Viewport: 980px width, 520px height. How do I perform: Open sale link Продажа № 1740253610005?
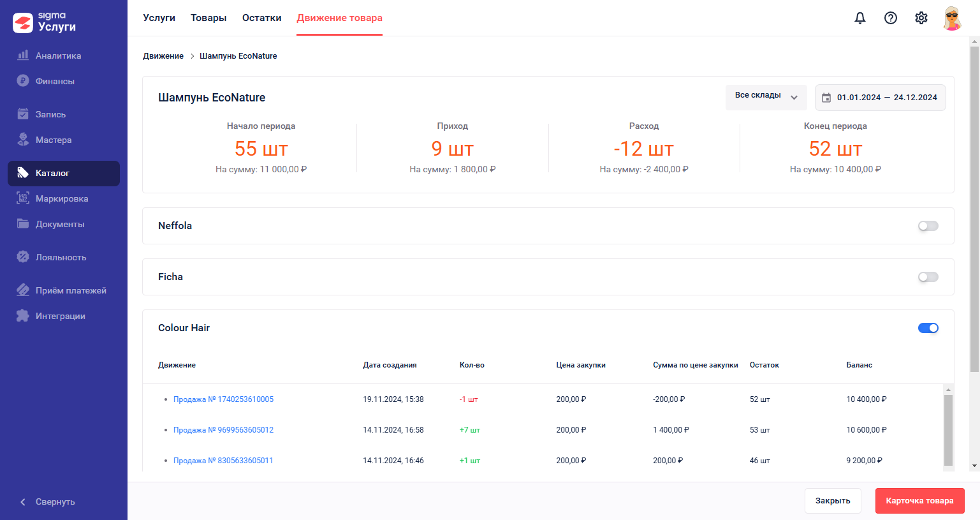click(223, 399)
